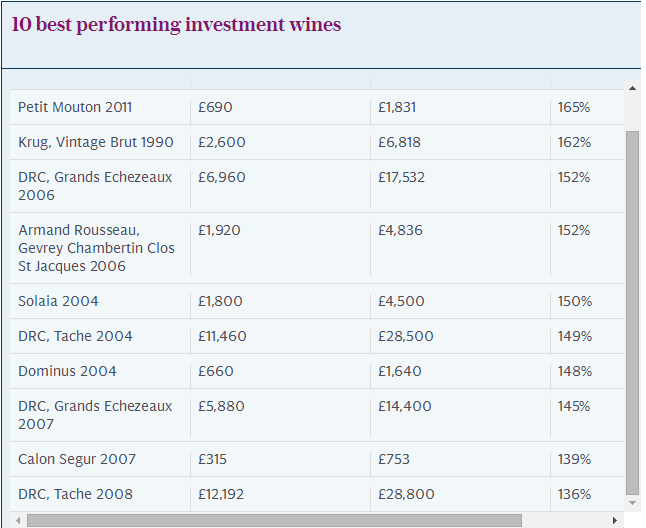
Task: Select the 'Armand Rousseau, Gevrey Chambertin' cell
Action: click(100, 248)
